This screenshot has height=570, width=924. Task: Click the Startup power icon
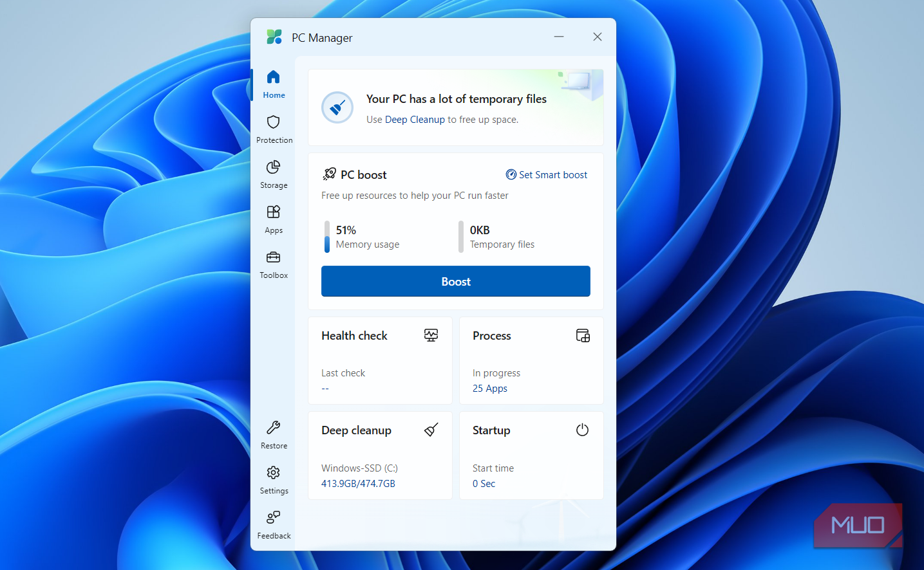pos(582,430)
